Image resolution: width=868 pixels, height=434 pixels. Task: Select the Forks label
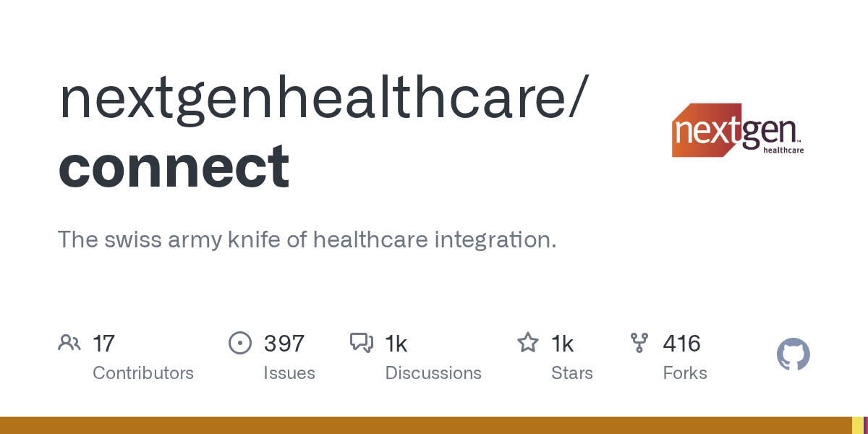click(685, 373)
